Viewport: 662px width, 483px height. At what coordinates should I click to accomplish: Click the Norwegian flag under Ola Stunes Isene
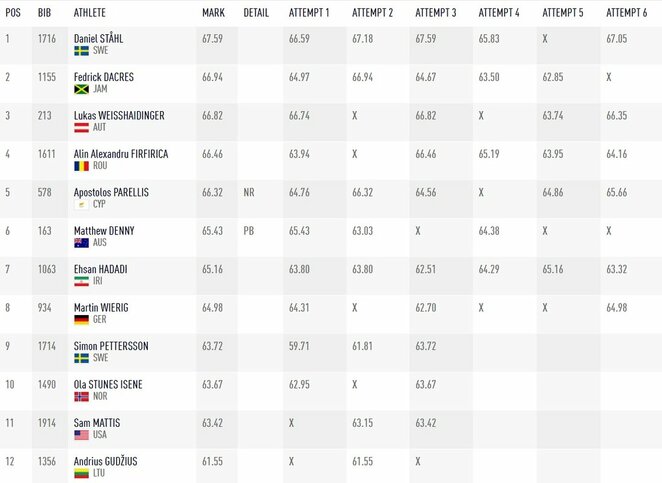pyautogui.click(x=81, y=397)
